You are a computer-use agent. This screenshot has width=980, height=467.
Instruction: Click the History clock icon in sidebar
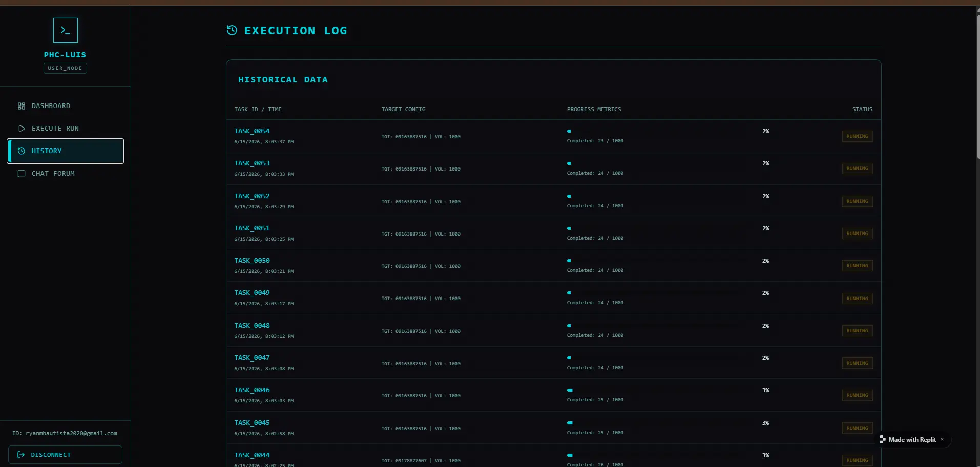click(x=22, y=151)
